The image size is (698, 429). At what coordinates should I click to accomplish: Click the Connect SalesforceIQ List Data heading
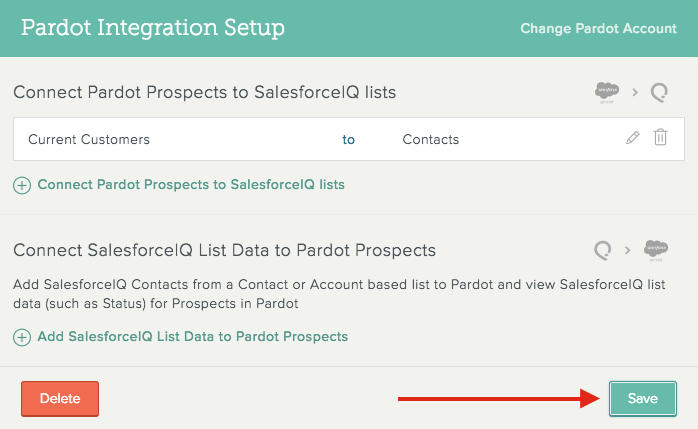[224, 250]
